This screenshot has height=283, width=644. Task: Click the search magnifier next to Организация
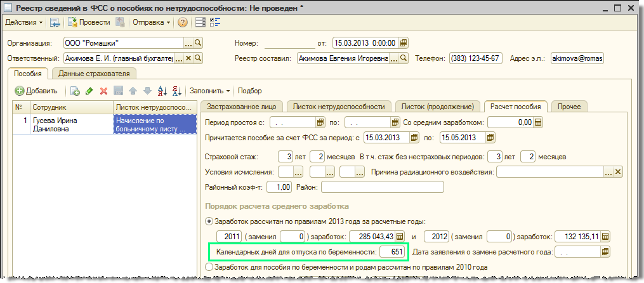(198, 43)
